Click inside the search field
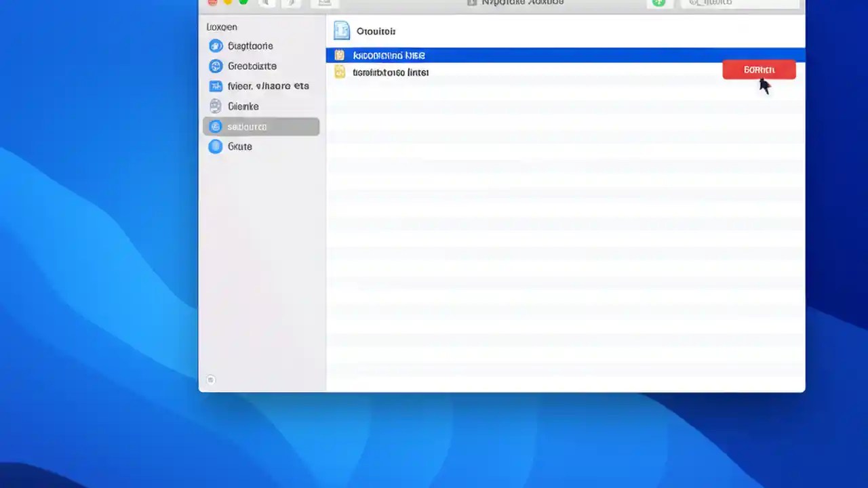 point(739,3)
